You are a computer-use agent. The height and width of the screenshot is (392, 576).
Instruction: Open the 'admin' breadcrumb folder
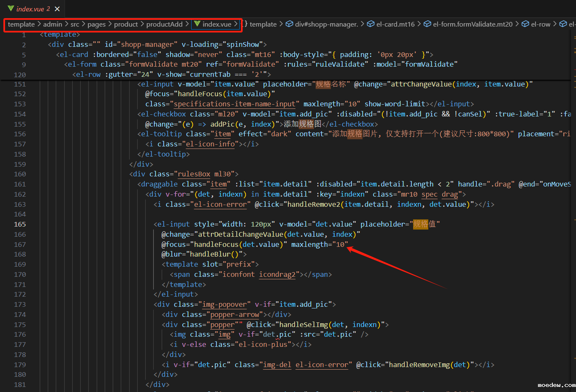[52, 24]
